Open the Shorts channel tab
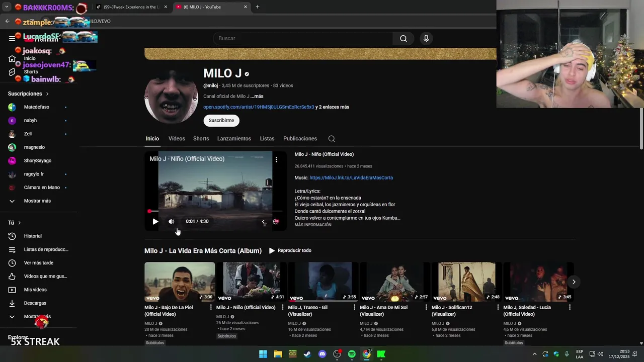This screenshot has height=362, width=644. pyautogui.click(x=201, y=139)
